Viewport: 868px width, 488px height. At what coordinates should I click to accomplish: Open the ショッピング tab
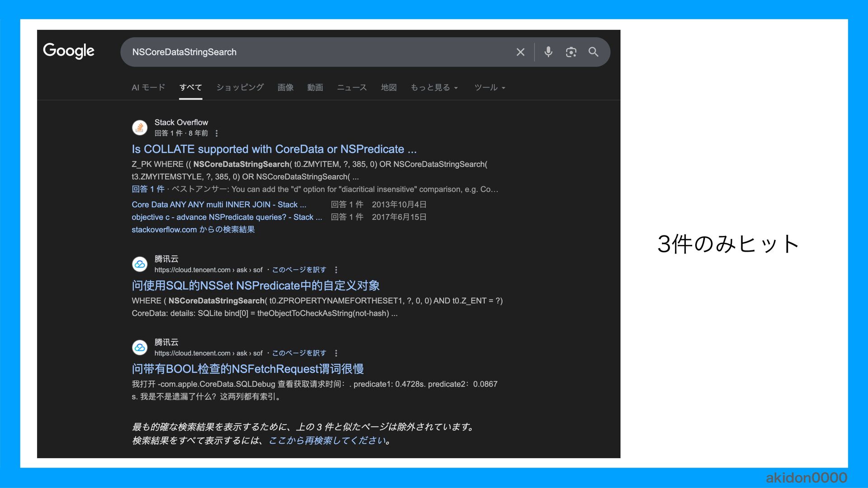[240, 88]
